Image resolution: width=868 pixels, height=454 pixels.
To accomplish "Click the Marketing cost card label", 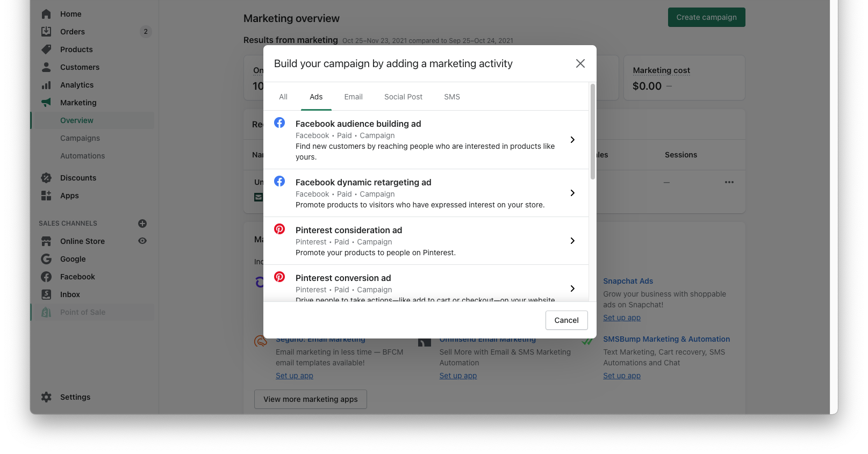I will click(x=662, y=70).
